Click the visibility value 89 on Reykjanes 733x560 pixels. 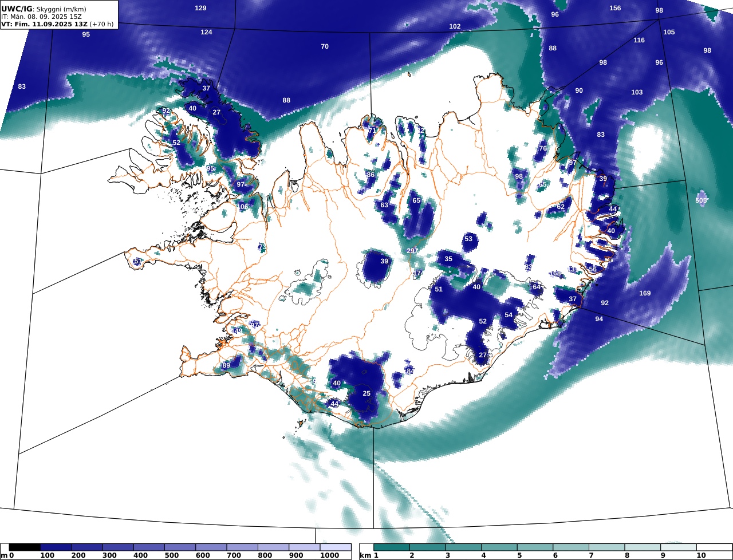[226, 365]
